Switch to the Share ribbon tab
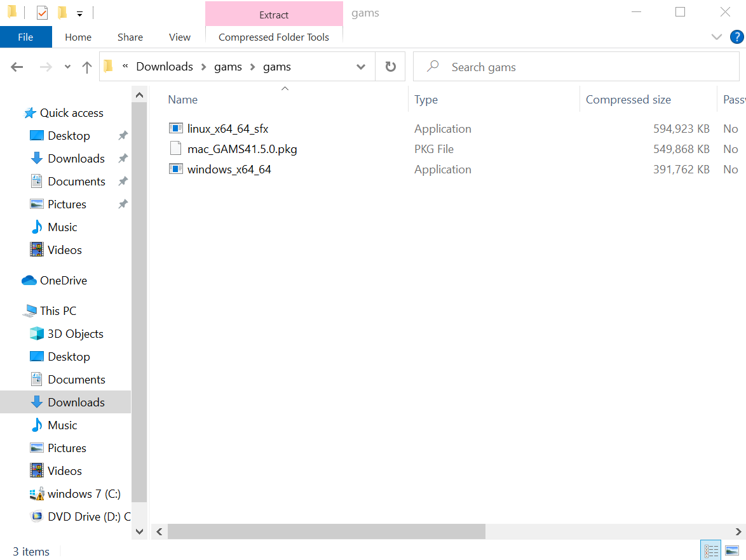The height and width of the screenshot is (560, 746). pos(130,37)
